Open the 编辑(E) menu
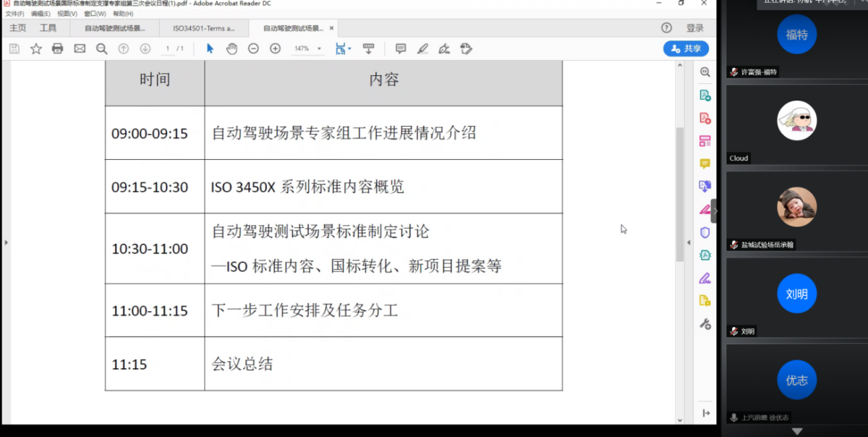Image resolution: width=868 pixels, height=437 pixels. [x=41, y=14]
